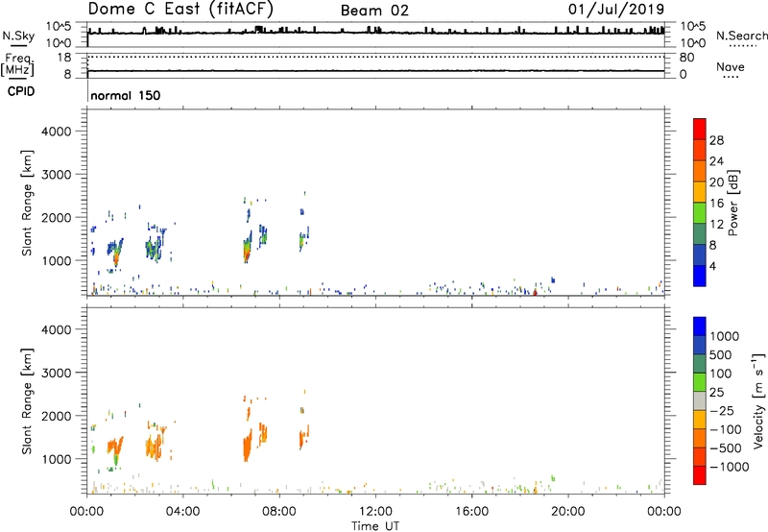Pick the teal 8–12 dB power segment
Image resolution: width=768 pixels, height=532 pixels.
700,234
